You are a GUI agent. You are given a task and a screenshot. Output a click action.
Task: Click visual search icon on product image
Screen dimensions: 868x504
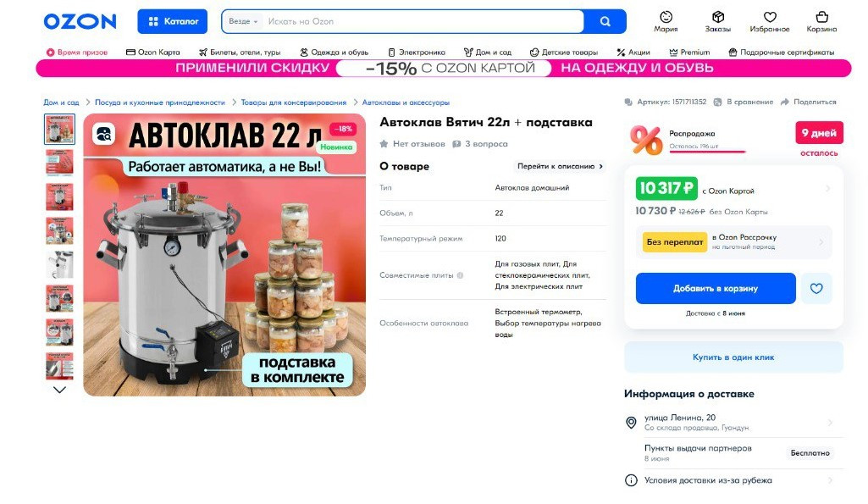[x=103, y=134]
